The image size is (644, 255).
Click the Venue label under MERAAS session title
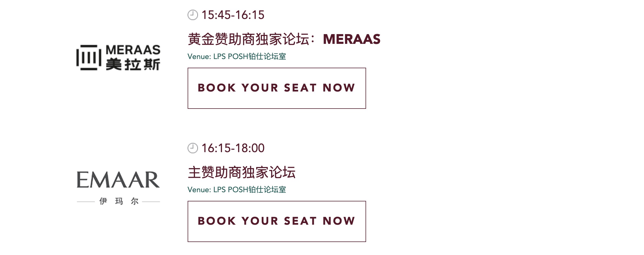(x=199, y=56)
